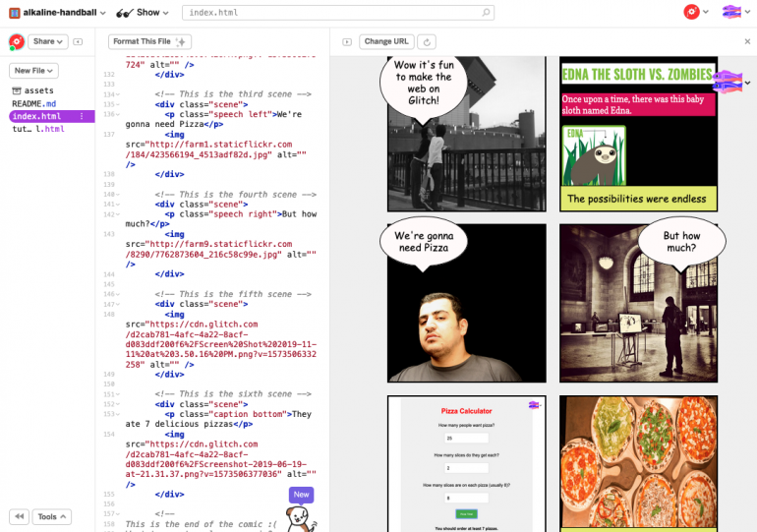Click the farm9.staticflickr.com URL in code
Viewport: 757px width, 532px height.
(208, 249)
